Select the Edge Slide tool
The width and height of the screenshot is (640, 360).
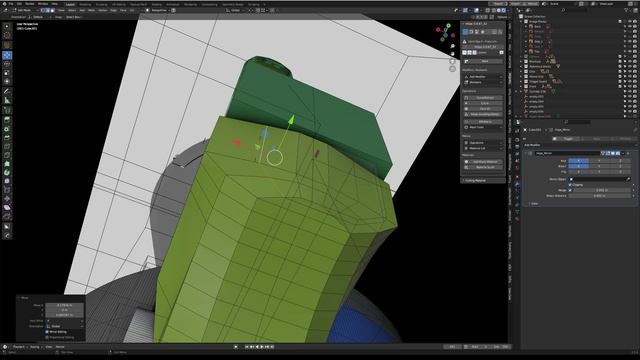[x=7, y=190]
